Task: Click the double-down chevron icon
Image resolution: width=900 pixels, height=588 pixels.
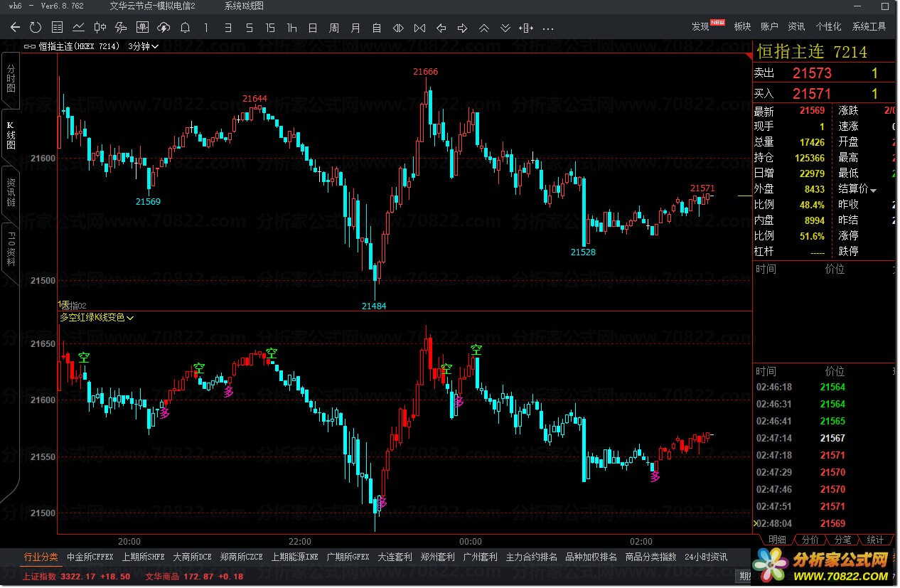Action: pos(505,28)
